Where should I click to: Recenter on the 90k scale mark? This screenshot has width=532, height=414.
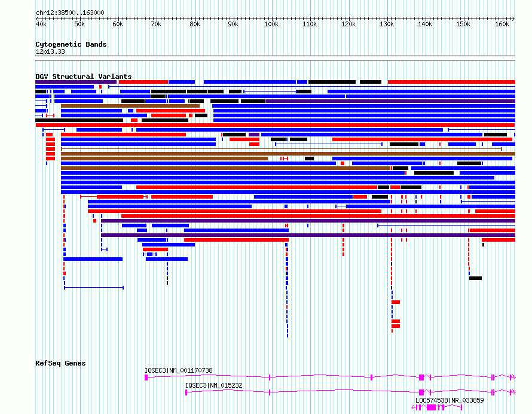pyautogui.click(x=234, y=24)
